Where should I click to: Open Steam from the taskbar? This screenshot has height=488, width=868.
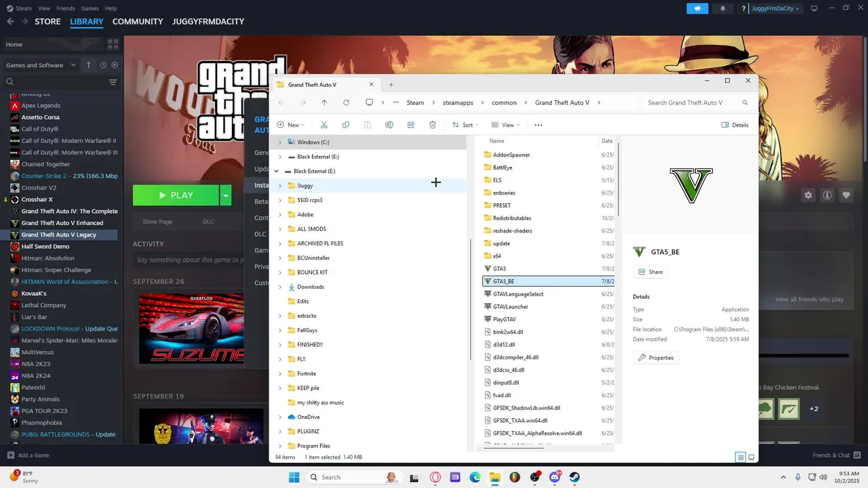pyautogui.click(x=574, y=477)
